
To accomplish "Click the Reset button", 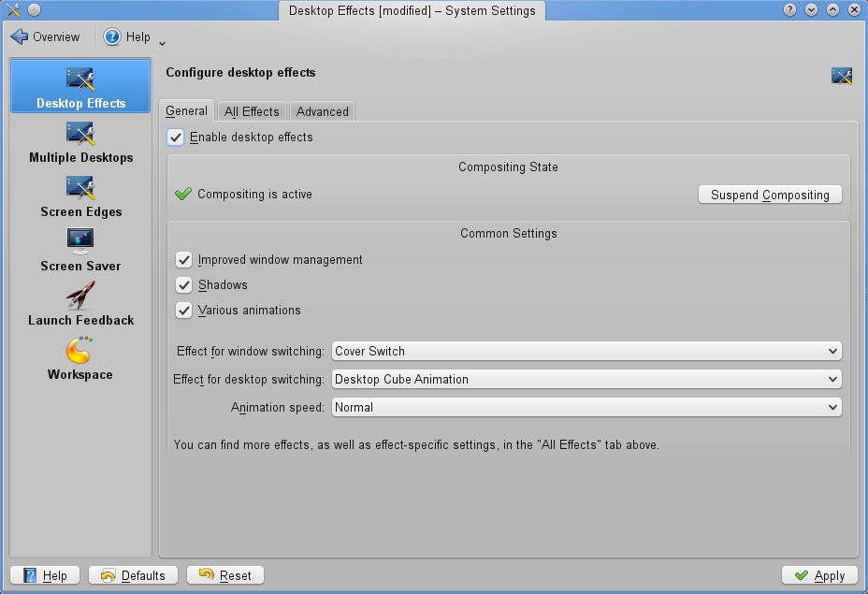I will pyautogui.click(x=224, y=575).
